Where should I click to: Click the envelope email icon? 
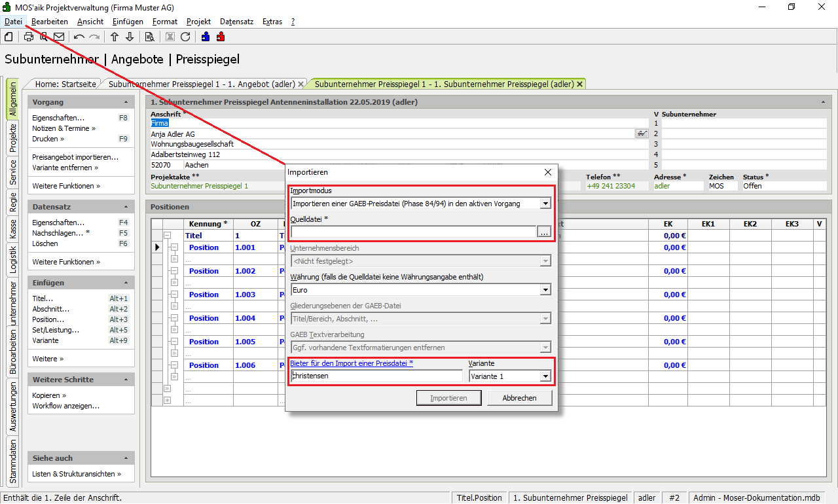[59, 37]
